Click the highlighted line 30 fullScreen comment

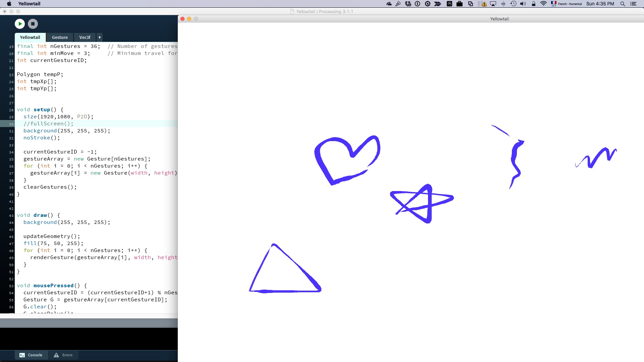click(x=48, y=124)
